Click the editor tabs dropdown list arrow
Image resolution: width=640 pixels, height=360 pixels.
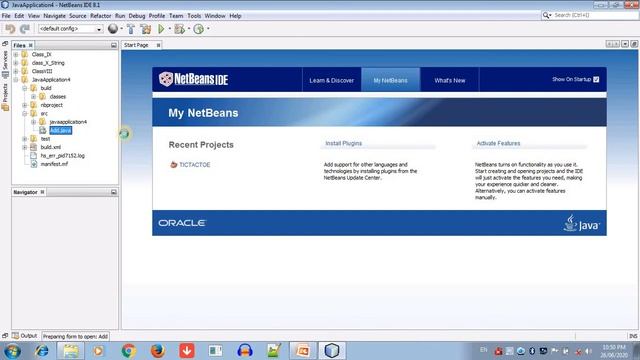[625, 44]
